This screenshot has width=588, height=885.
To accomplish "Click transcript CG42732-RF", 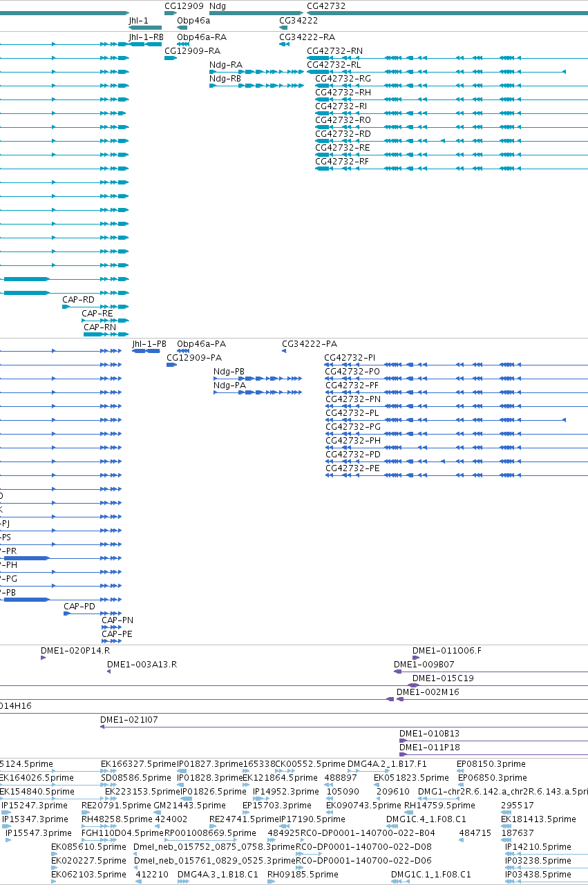I will (x=342, y=162).
